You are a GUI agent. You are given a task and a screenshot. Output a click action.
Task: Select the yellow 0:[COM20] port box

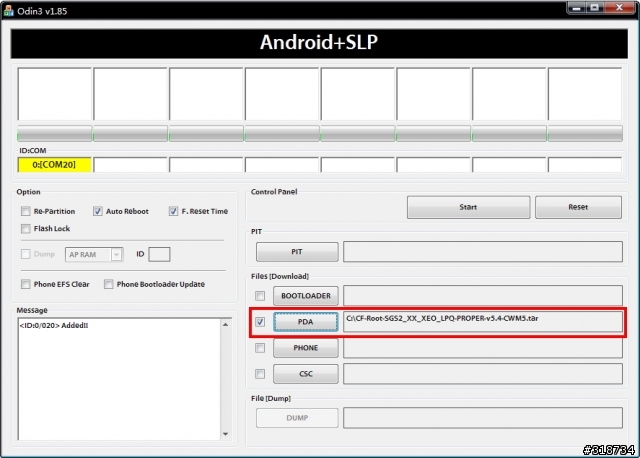click(x=54, y=165)
